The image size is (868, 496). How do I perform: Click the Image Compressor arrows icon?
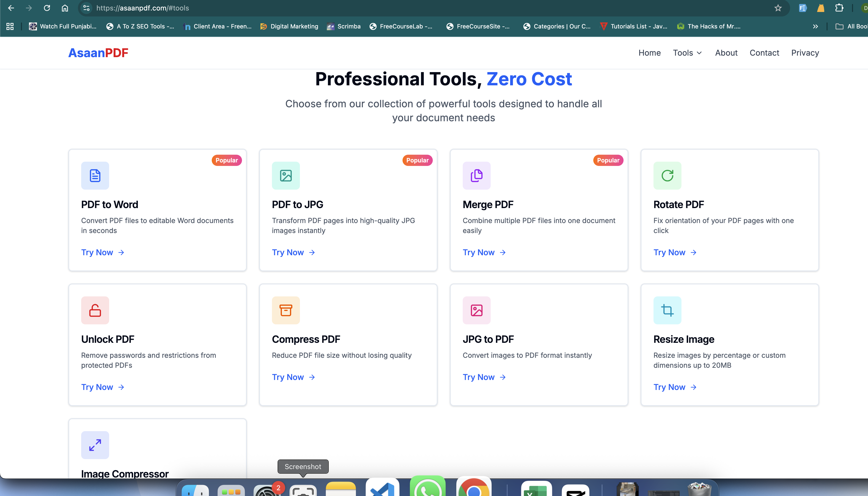coord(95,445)
